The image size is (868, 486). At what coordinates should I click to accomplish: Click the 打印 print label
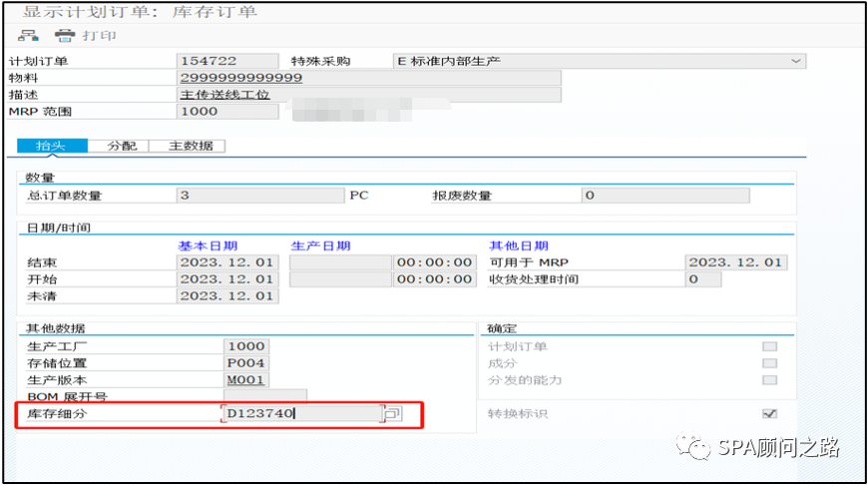click(99, 36)
